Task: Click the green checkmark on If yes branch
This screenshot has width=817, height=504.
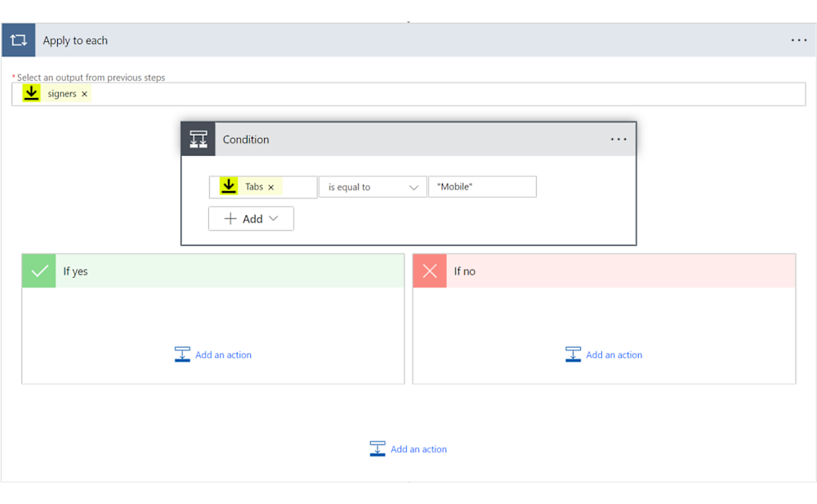Action: [38, 270]
